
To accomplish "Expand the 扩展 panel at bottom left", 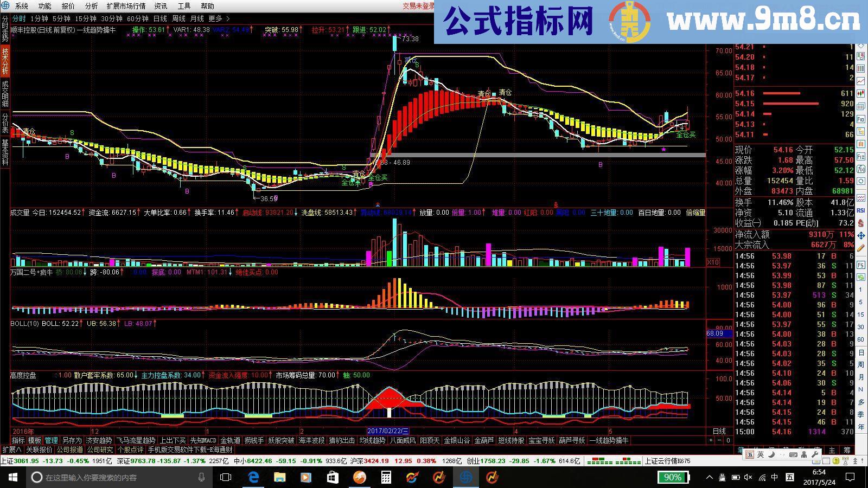I will (11, 449).
